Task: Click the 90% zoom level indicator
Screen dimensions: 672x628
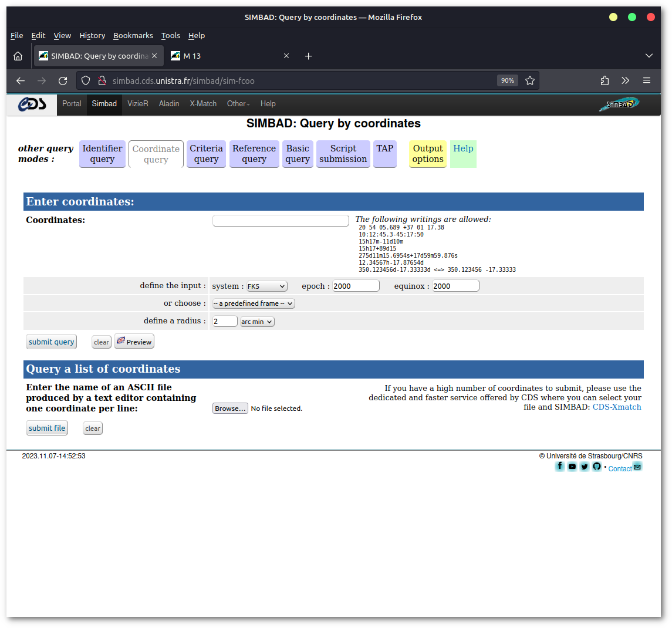Action: [508, 80]
